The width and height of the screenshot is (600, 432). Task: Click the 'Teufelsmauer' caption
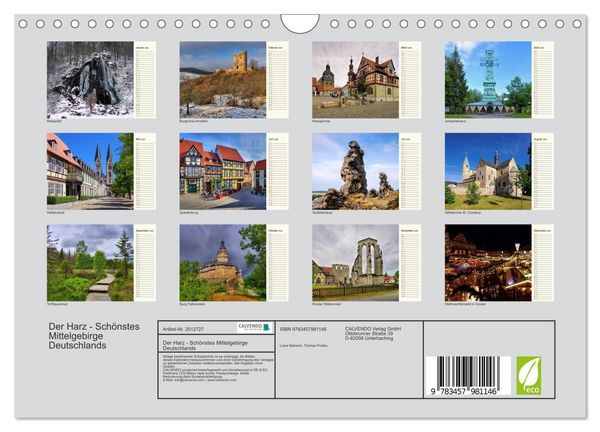click(x=322, y=212)
